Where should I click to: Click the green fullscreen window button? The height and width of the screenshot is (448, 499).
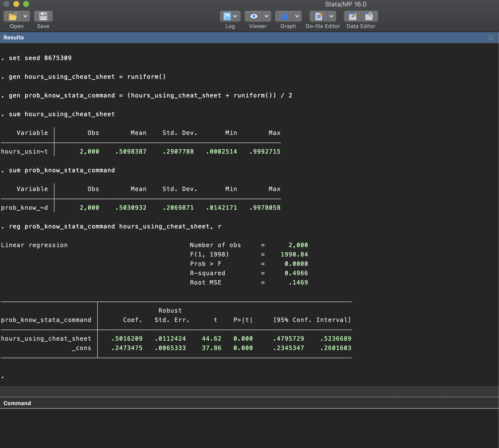[26, 4]
